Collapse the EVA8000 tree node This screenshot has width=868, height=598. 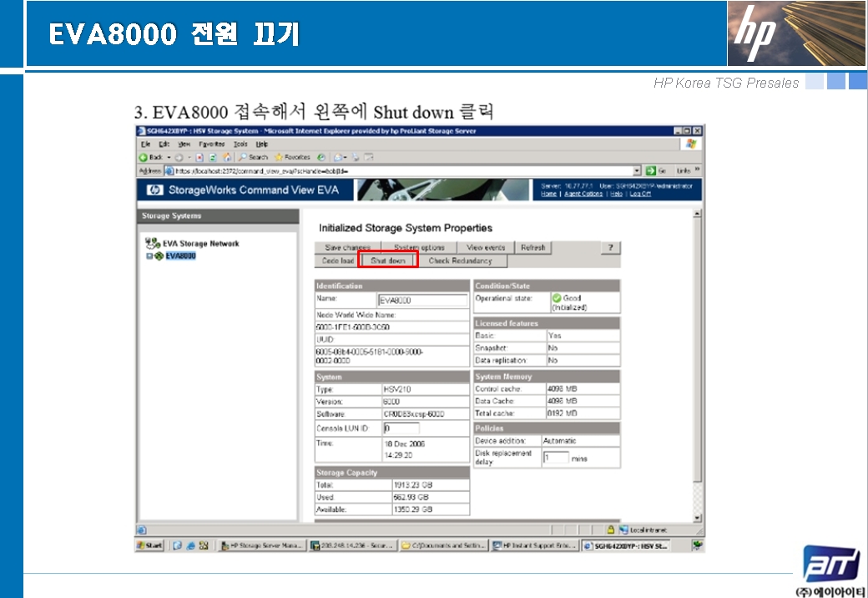pyautogui.click(x=149, y=256)
